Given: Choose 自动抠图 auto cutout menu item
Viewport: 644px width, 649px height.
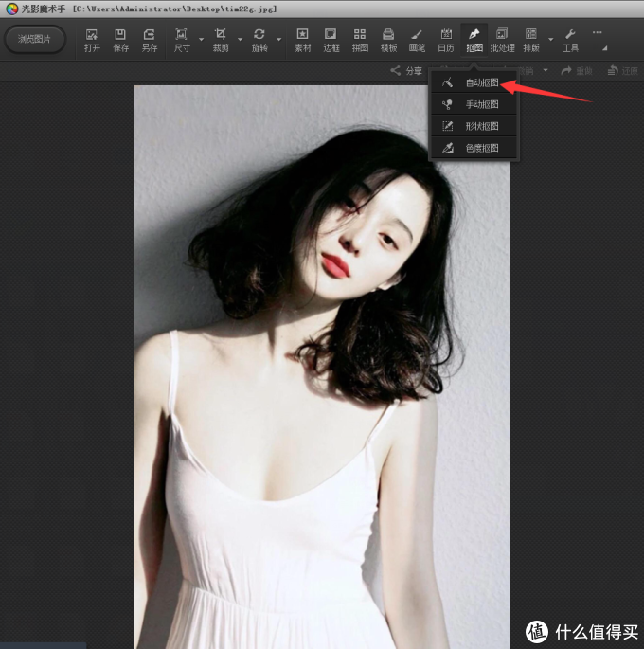Looking at the screenshot, I should coord(474,82).
